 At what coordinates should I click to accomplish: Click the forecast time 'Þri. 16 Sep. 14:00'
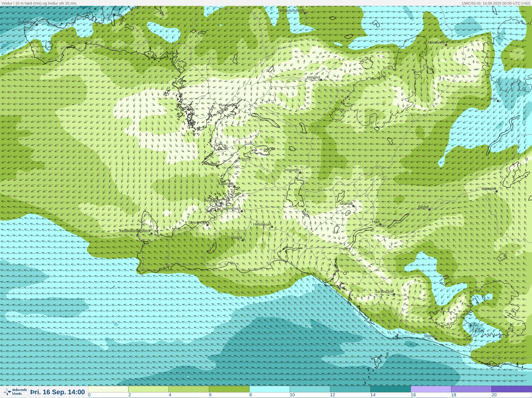point(57,392)
